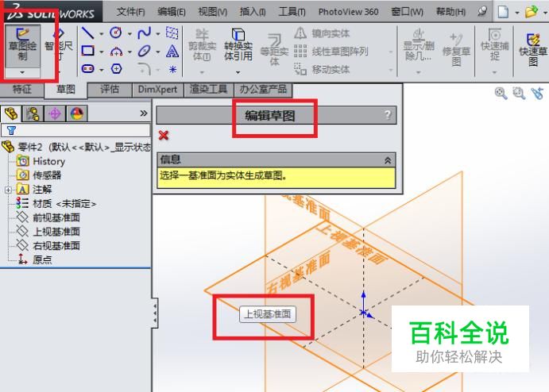
Task: Open the View (视图) menu
Action: tap(212, 12)
